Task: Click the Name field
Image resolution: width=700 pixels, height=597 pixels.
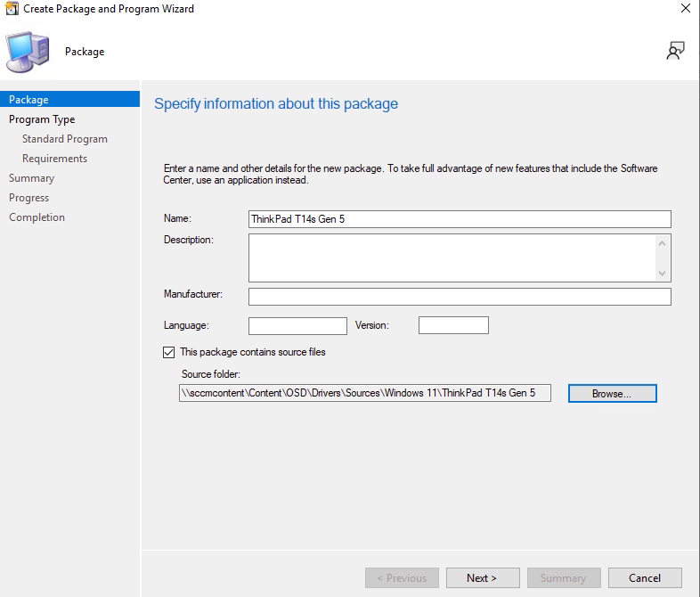Action: 460,219
